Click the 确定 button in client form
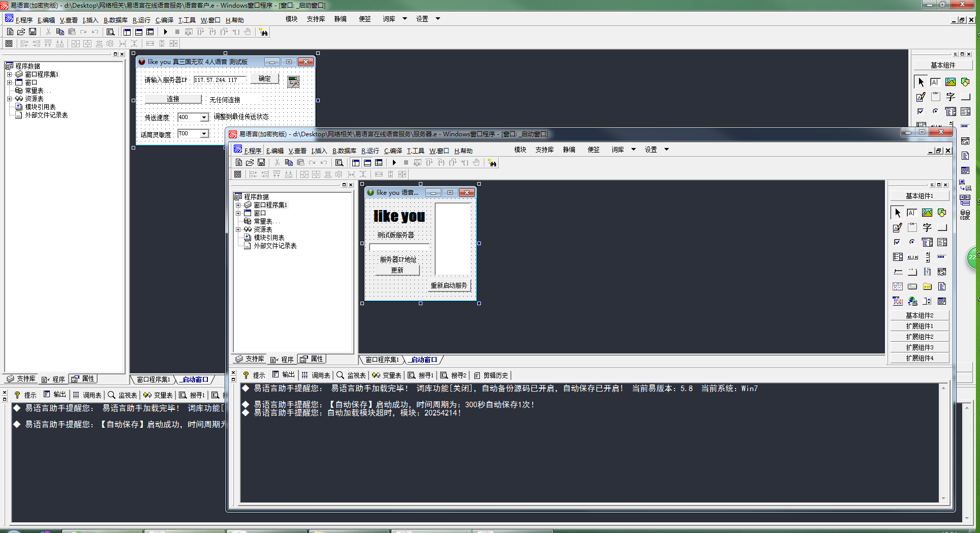The width and height of the screenshot is (980, 533). [x=265, y=79]
